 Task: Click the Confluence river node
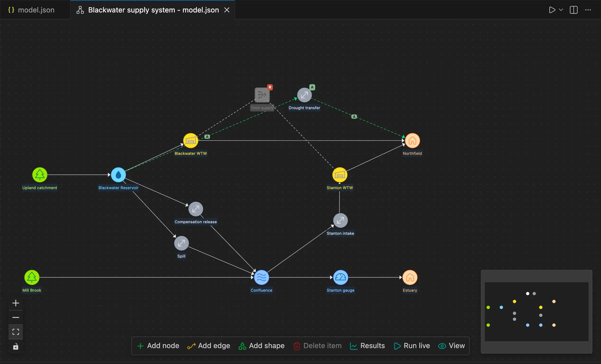pyautogui.click(x=262, y=277)
